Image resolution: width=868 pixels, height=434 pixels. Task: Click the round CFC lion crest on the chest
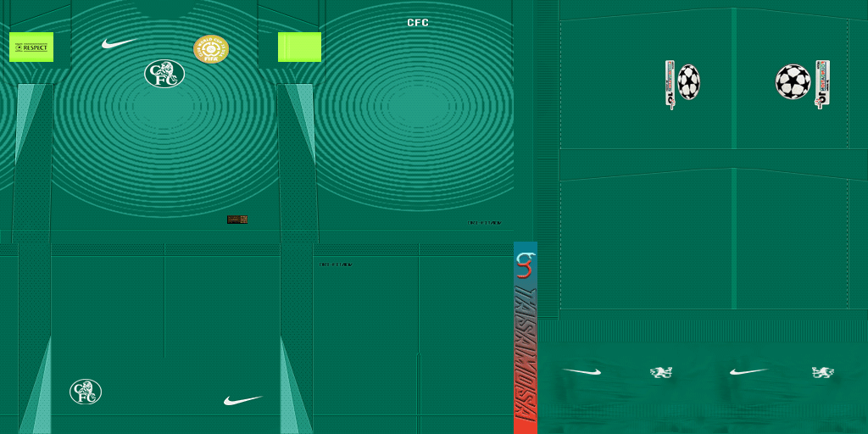164,74
